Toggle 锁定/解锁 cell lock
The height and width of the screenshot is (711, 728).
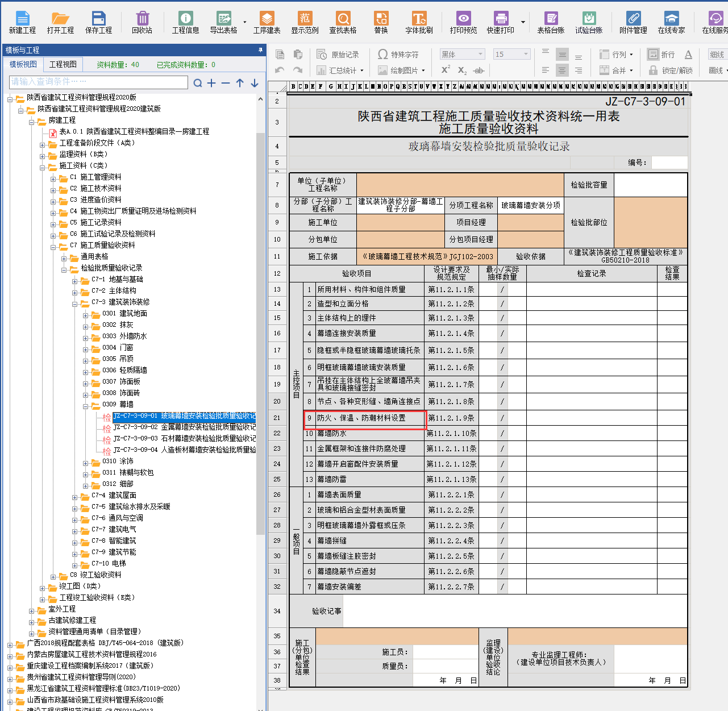(671, 70)
